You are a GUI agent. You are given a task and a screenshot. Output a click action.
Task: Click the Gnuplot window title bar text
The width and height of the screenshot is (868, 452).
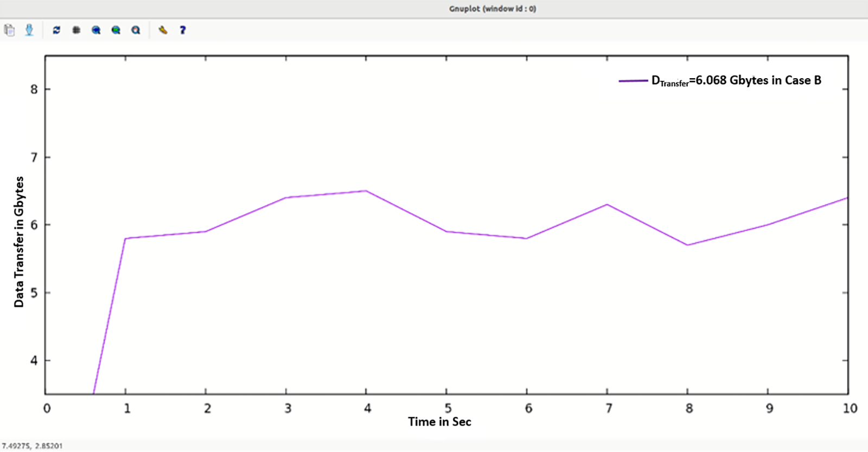pos(492,9)
